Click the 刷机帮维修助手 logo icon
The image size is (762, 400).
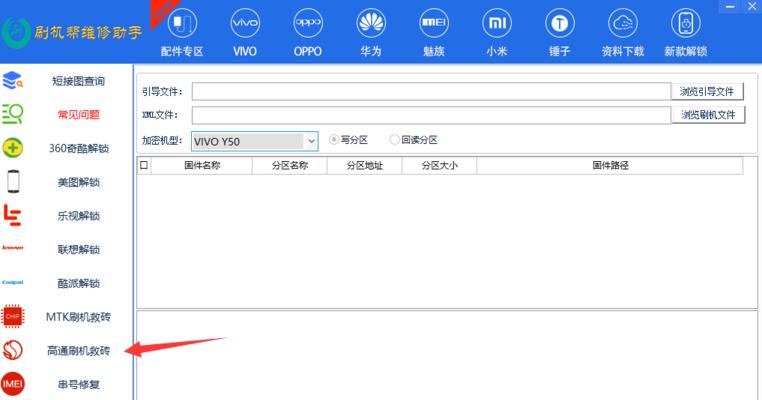click(16, 33)
